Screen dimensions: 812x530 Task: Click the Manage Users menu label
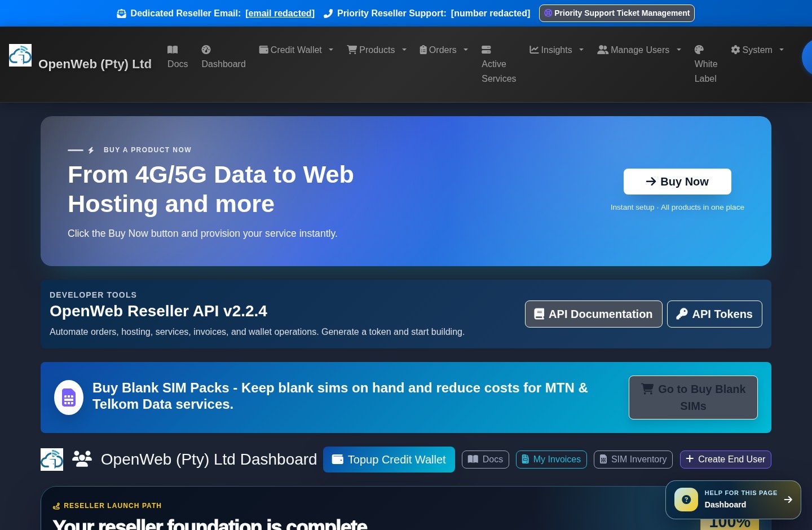(640, 50)
